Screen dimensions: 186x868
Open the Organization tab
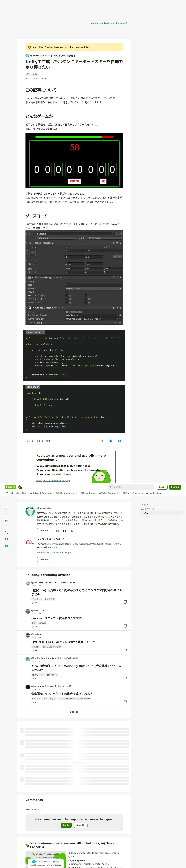tap(153, 493)
